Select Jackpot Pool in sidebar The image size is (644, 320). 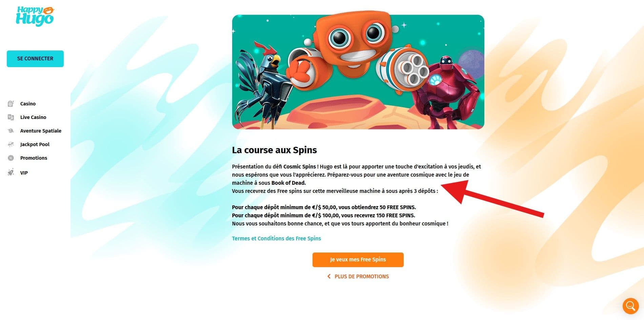pos(35,144)
